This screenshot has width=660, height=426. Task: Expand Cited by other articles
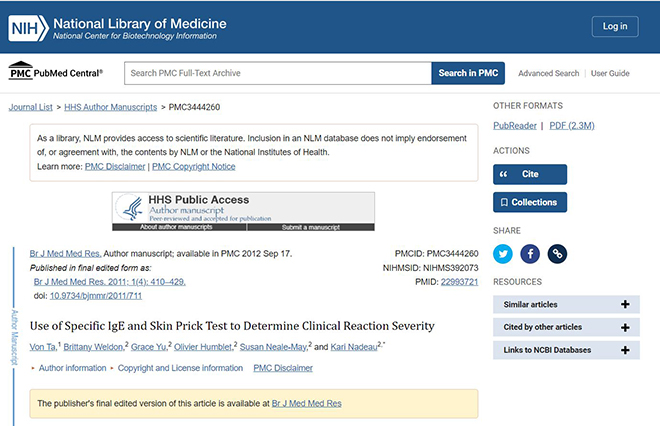(x=566, y=327)
